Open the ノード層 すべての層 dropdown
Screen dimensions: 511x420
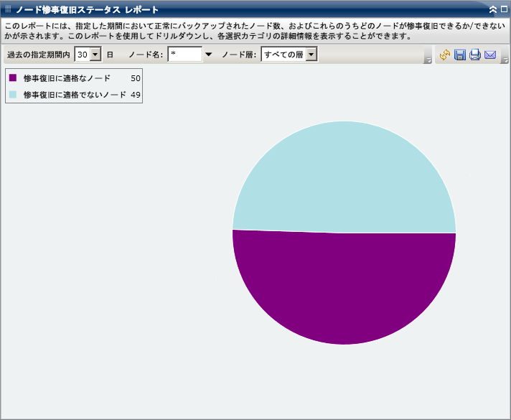311,55
